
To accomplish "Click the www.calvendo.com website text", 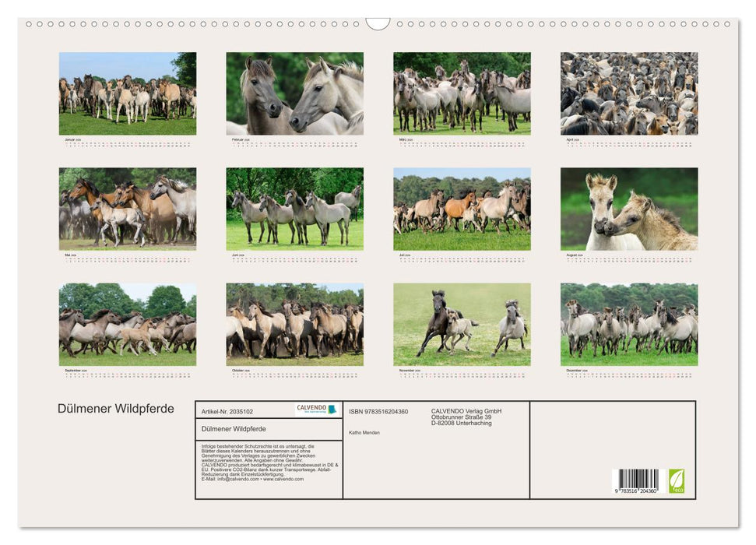I will (283, 479).
